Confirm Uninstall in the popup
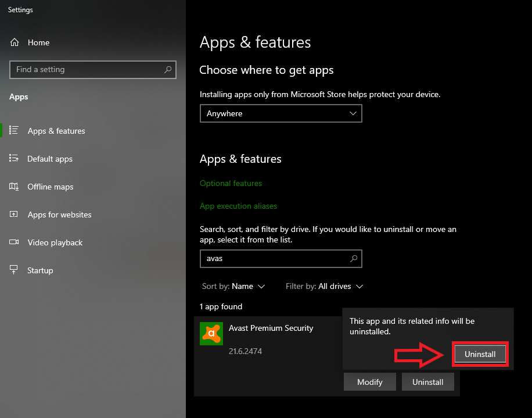This screenshot has height=418, width=532. pos(480,354)
